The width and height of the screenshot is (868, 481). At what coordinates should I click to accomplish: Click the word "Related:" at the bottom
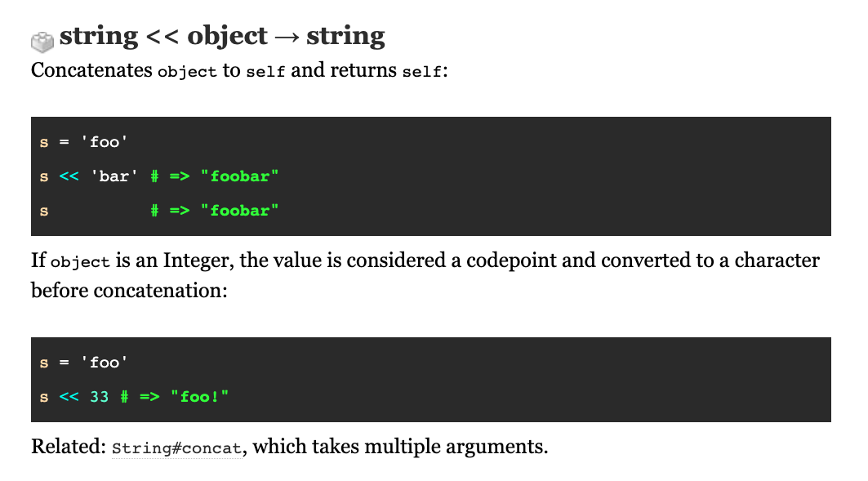click(68, 447)
